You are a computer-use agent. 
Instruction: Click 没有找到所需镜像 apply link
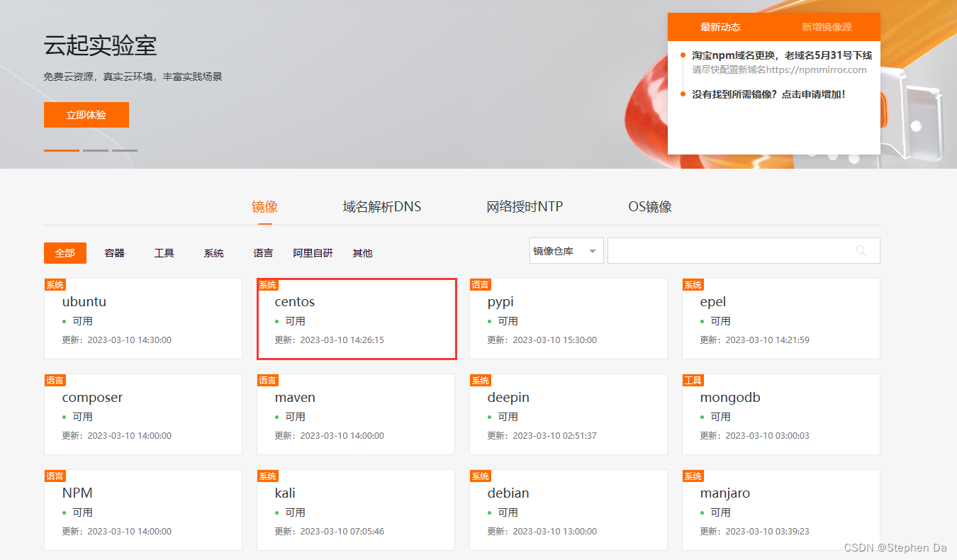769,94
